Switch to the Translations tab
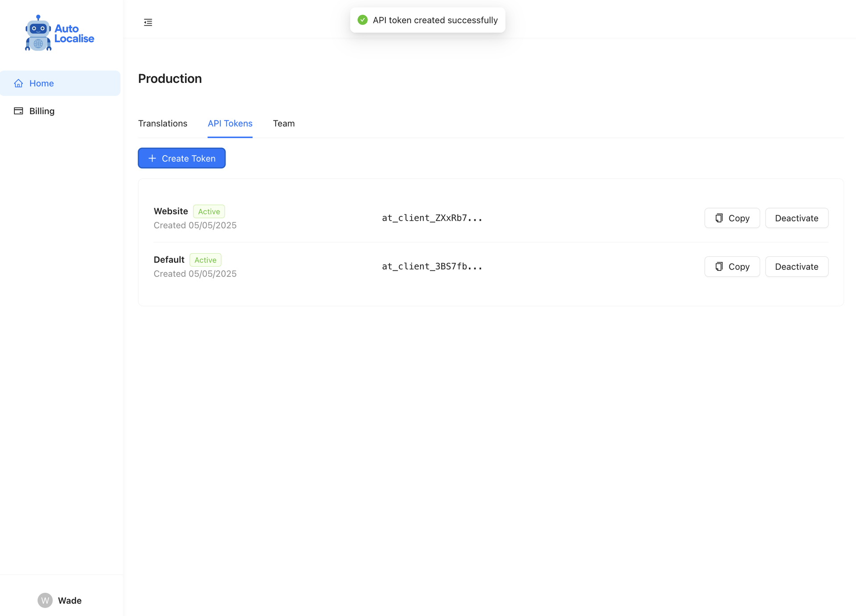856x616 pixels. (163, 123)
